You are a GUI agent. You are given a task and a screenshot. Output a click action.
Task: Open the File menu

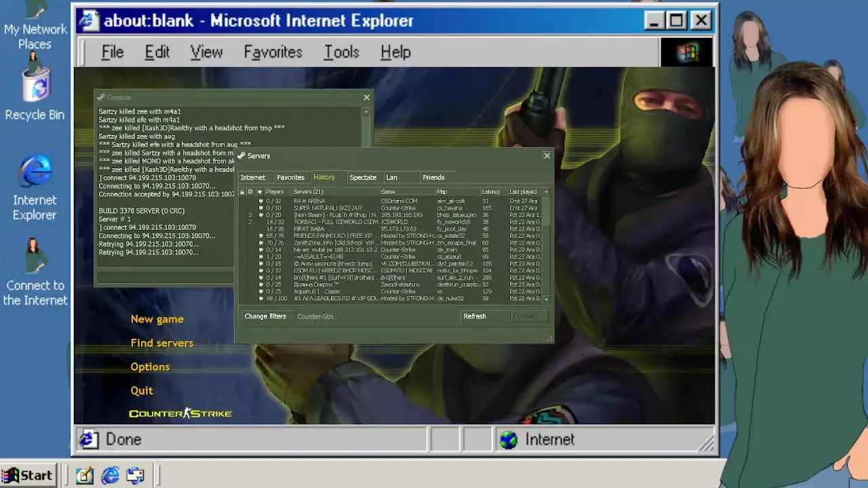[113, 52]
